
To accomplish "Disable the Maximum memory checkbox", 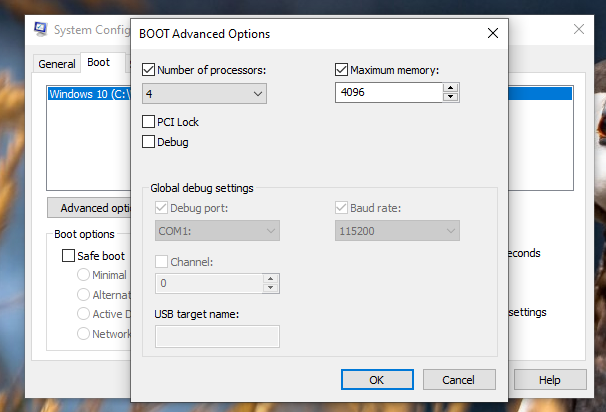I will (341, 70).
